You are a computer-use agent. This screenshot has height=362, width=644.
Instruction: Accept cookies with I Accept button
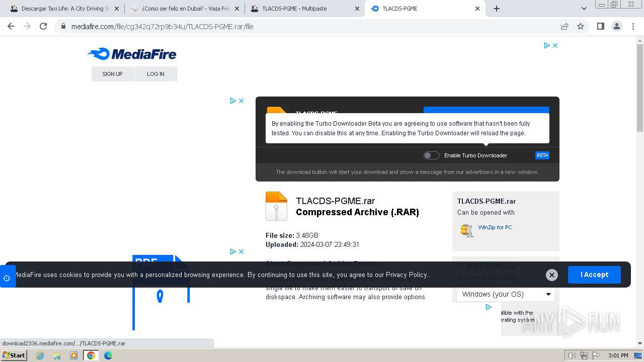click(x=594, y=275)
